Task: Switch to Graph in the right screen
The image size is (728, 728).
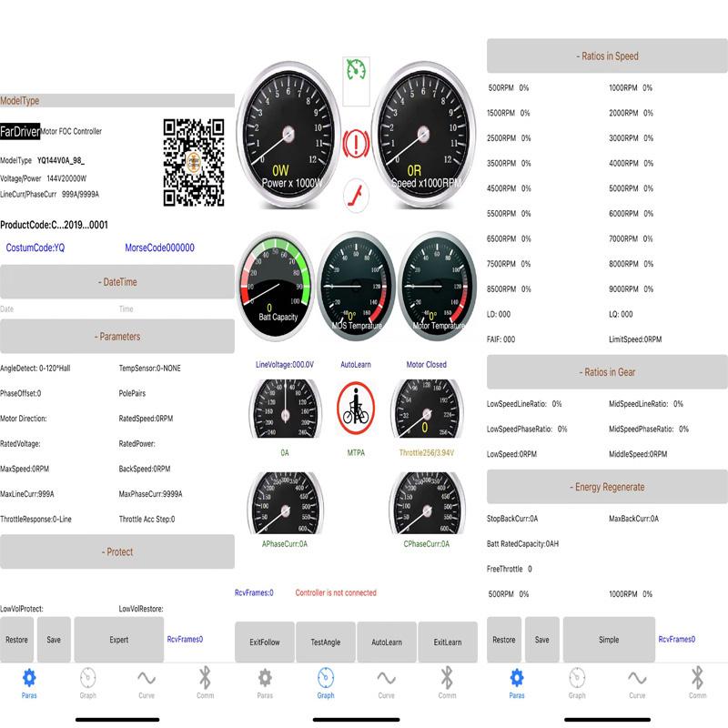Action: [577, 683]
